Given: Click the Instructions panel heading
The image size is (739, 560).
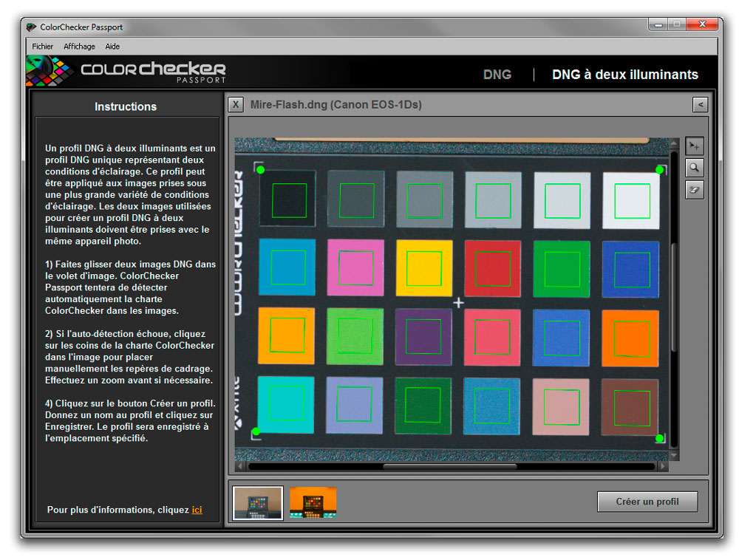Looking at the screenshot, I should coord(126,106).
